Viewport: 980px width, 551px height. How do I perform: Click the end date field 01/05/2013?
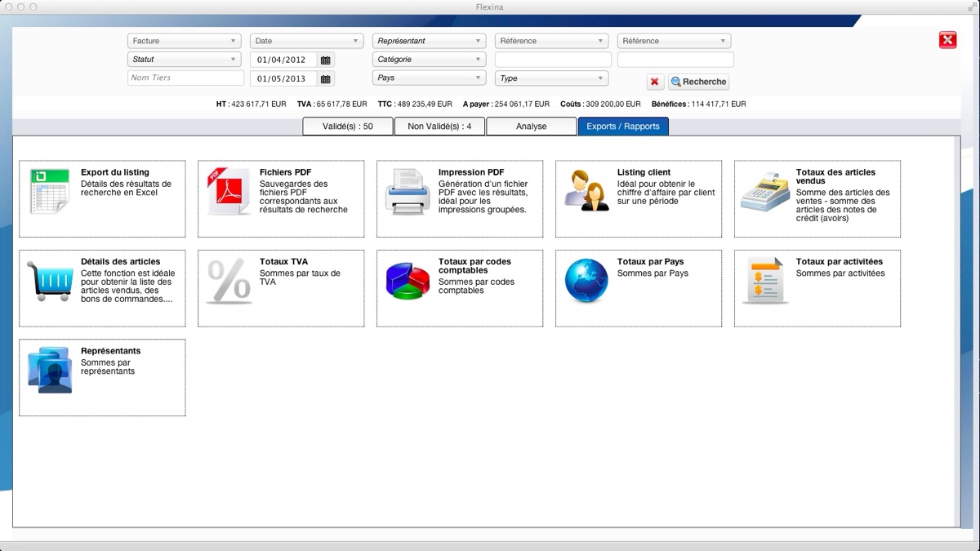click(283, 79)
